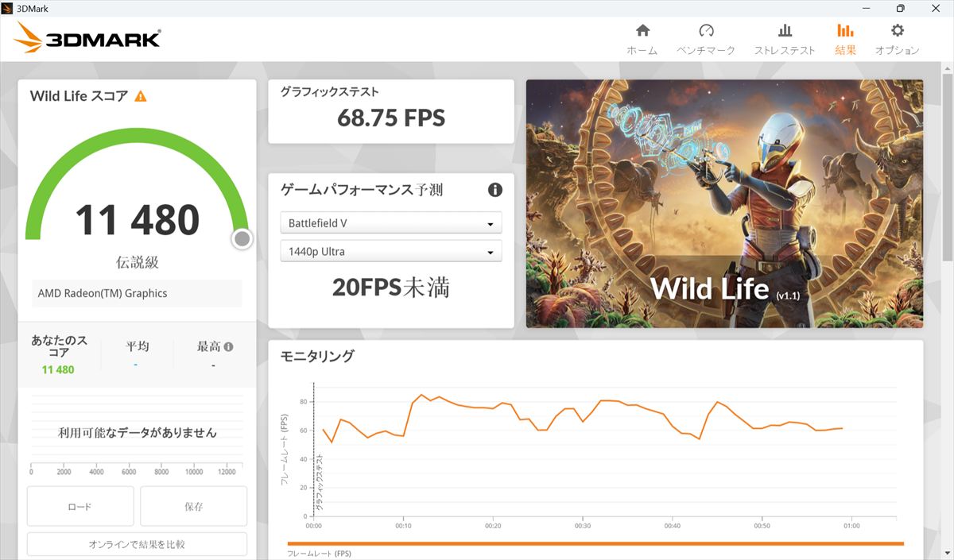Expand the 1440p Ultra resolution dropdown
Viewport: 954px width, 560px height.
point(391,252)
